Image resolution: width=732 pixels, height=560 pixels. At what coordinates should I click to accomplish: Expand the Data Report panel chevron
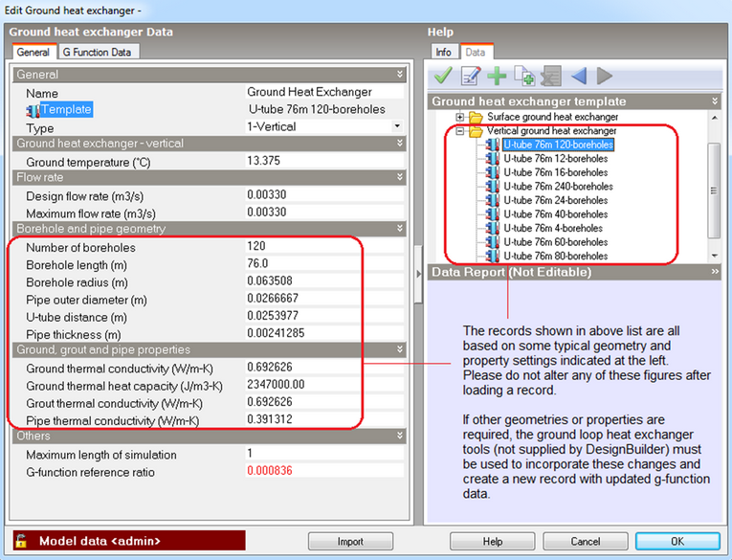click(715, 272)
